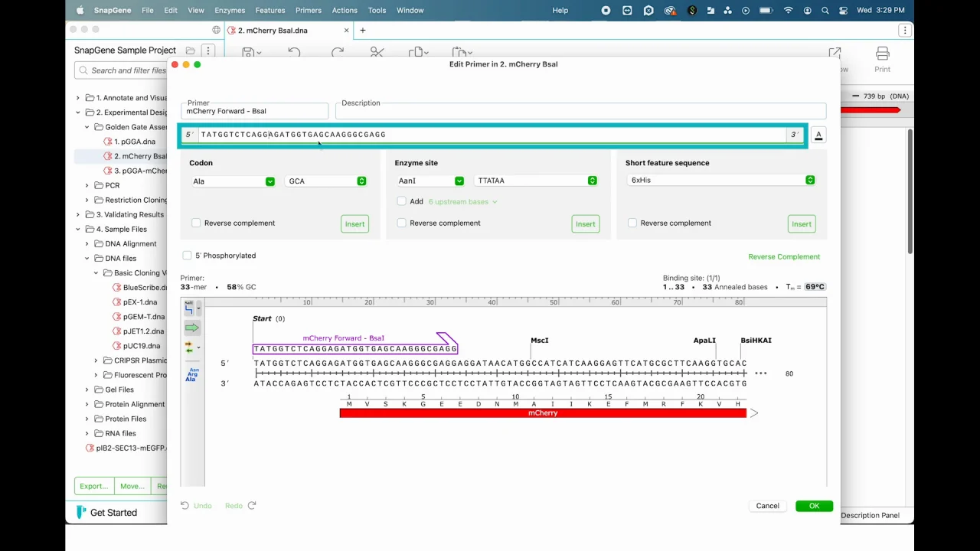
Task: Expand the DNA Alignment folder
Action: tap(87, 243)
